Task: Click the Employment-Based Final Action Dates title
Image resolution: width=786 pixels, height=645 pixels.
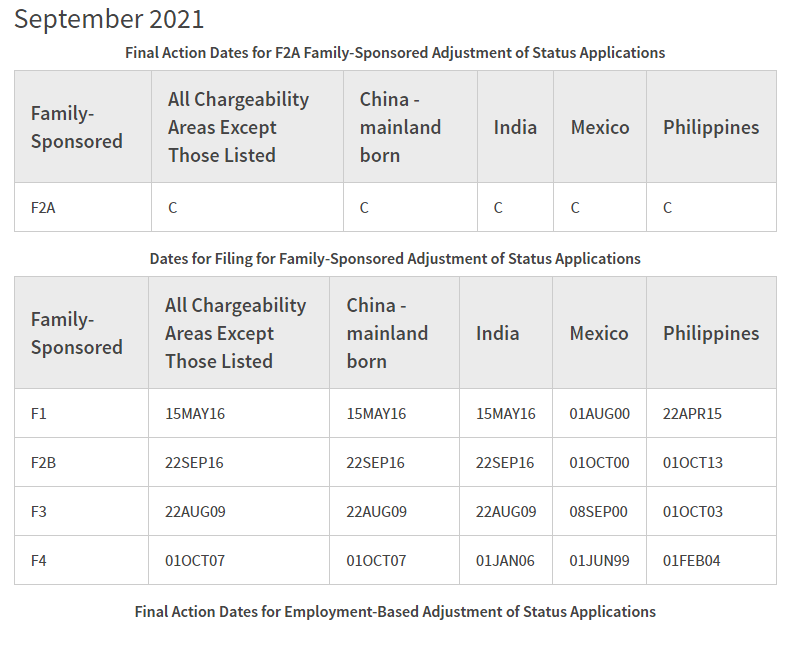Action: (x=395, y=611)
